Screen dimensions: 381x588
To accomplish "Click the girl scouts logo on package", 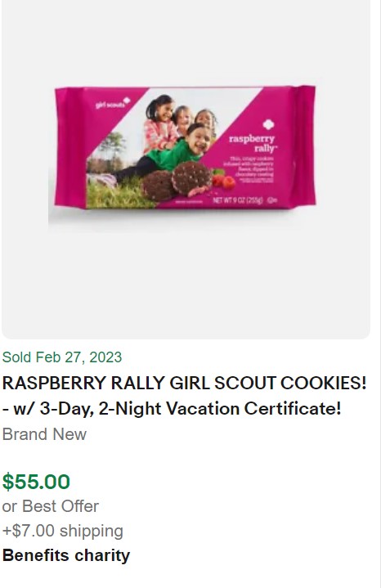I will [113, 103].
